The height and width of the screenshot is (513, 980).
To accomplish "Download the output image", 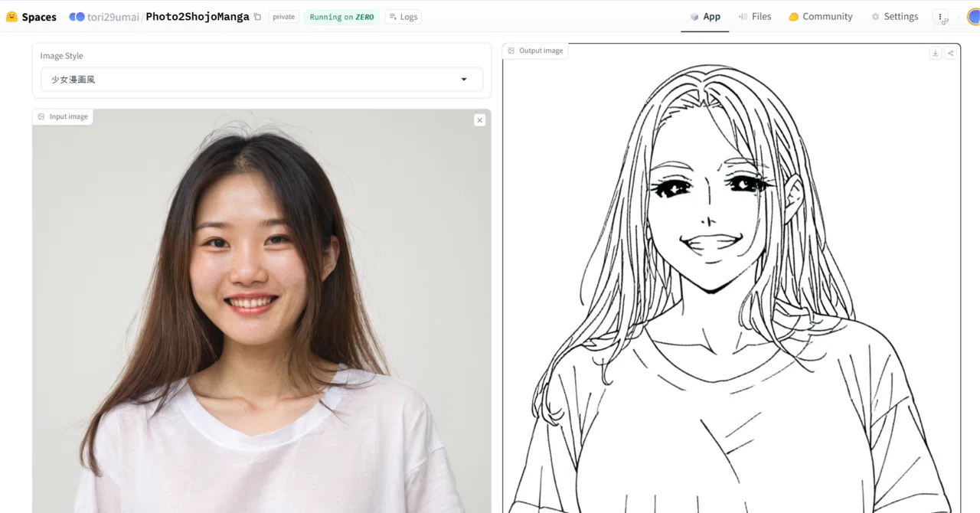I will [x=935, y=54].
